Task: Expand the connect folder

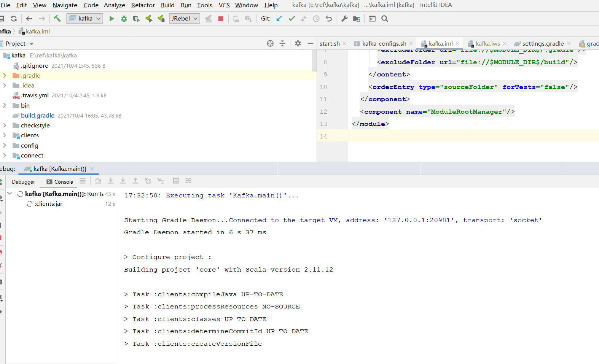Action: click(x=5, y=155)
